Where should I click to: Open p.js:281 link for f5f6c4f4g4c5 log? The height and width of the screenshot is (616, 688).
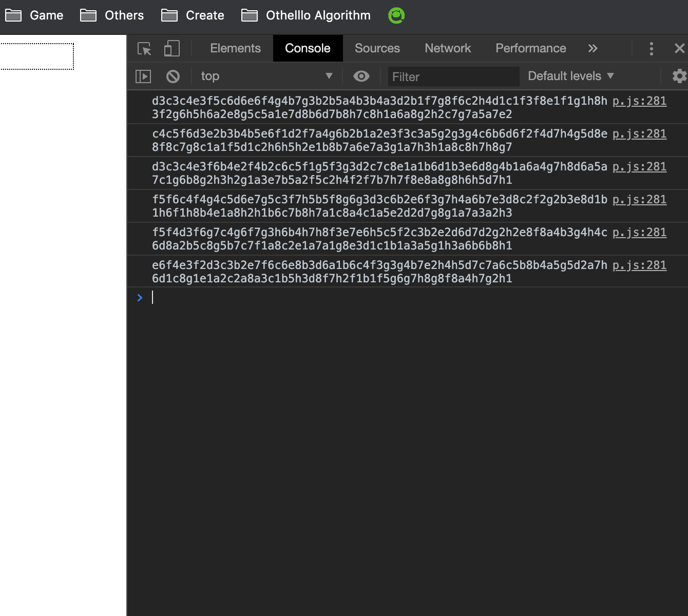tap(639, 200)
